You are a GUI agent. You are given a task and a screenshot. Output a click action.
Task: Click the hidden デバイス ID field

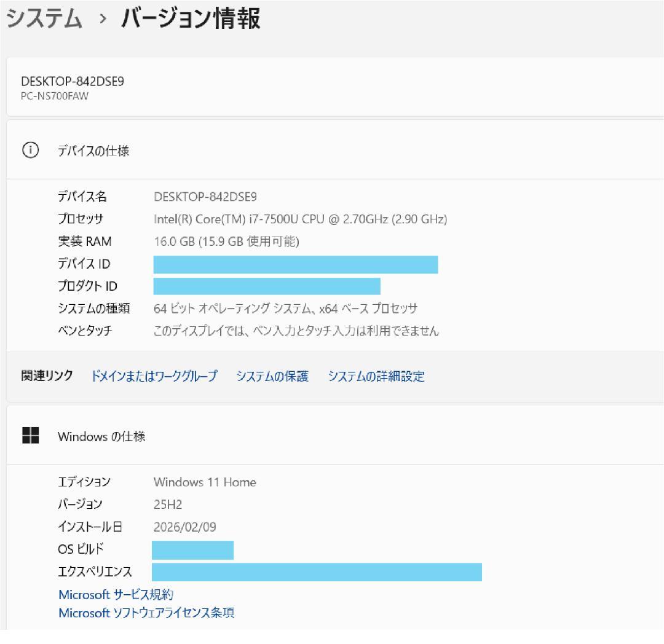pos(295,264)
